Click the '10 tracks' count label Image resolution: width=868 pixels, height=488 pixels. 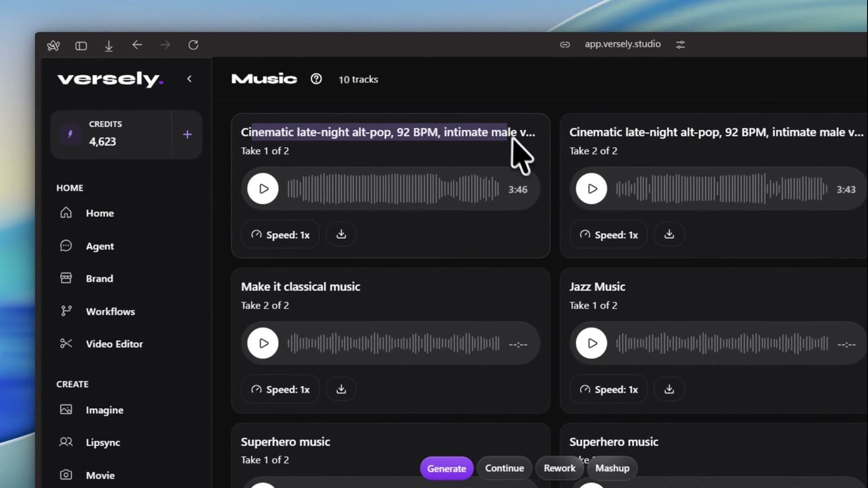[x=359, y=79]
